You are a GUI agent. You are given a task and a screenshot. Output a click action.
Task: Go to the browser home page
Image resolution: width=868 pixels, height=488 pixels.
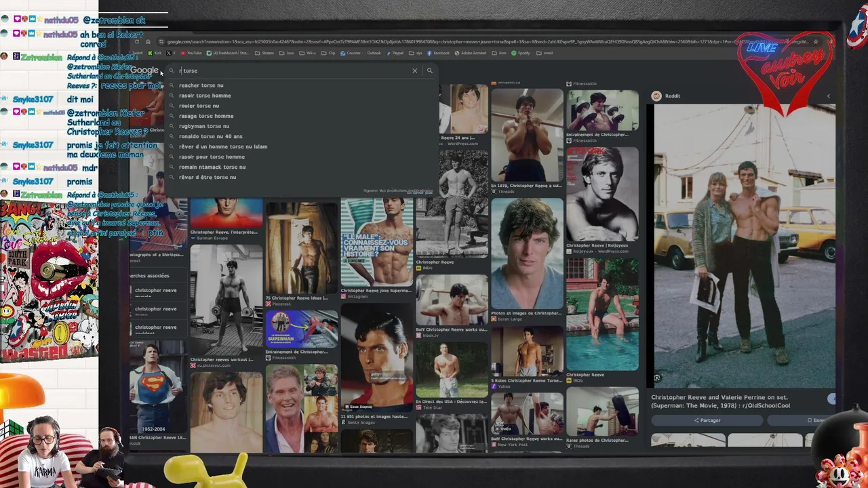pos(148,42)
